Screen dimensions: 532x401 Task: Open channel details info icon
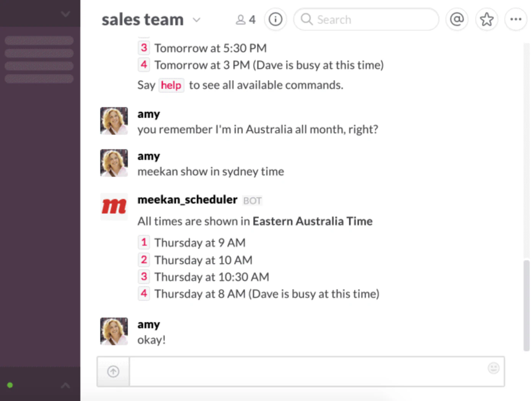tap(275, 19)
